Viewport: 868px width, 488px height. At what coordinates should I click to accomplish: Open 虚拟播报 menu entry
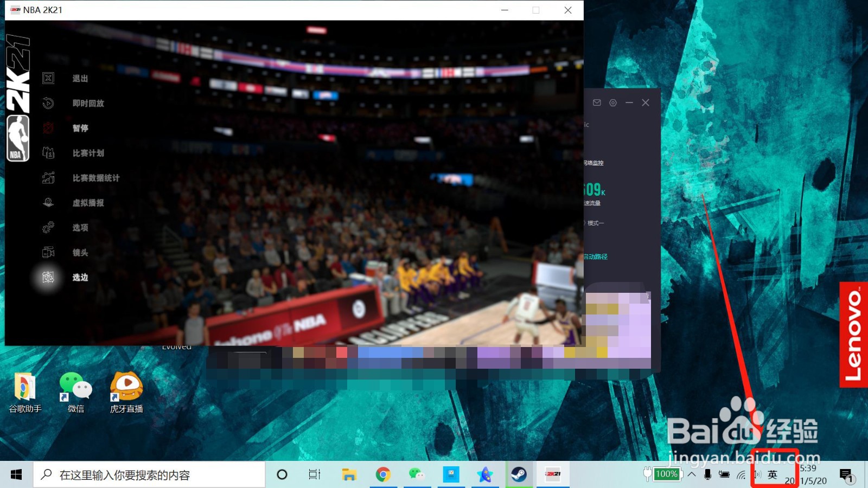(88, 203)
